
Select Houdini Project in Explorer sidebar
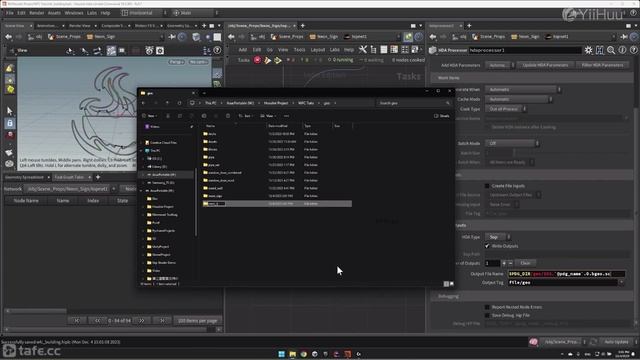click(162, 207)
